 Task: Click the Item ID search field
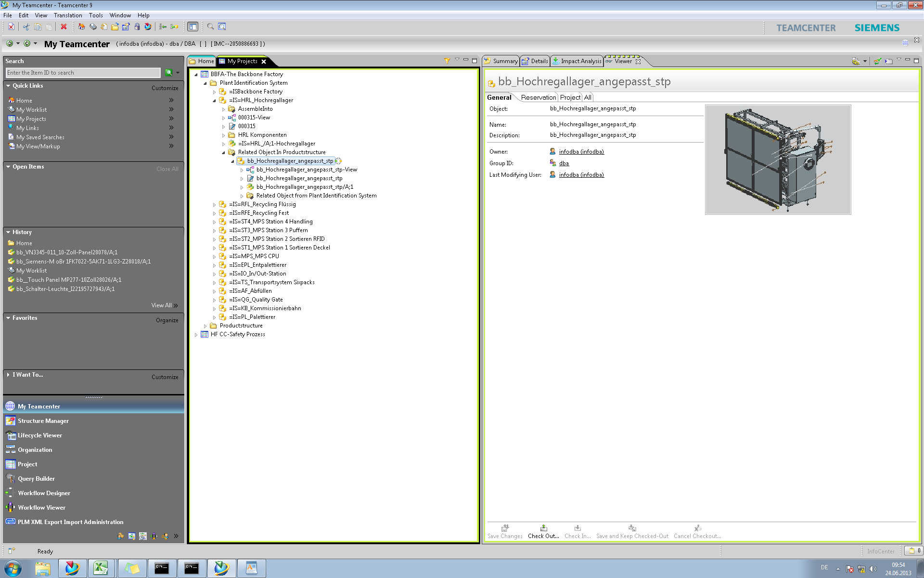point(83,73)
